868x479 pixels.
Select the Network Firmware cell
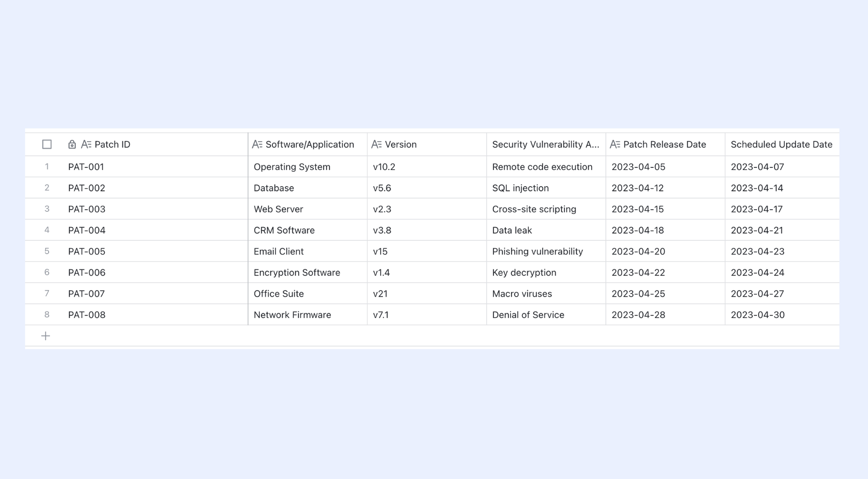(308, 315)
